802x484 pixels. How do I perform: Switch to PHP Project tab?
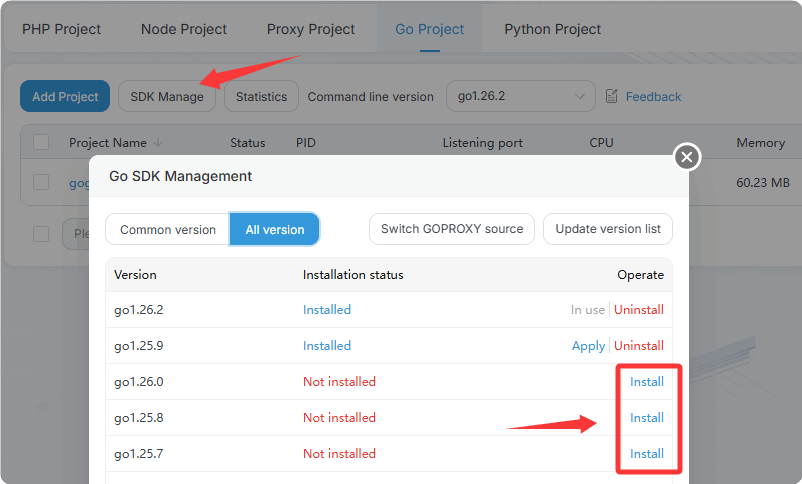[62, 29]
